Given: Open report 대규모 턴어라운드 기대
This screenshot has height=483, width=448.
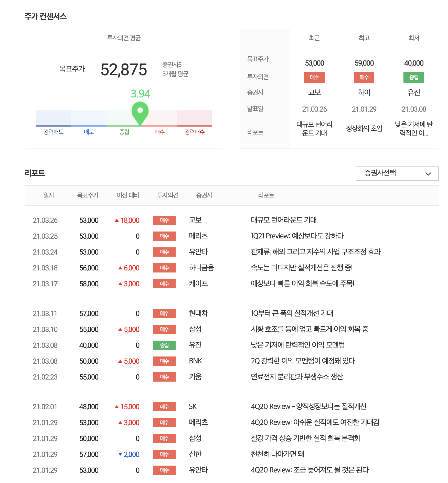Looking at the screenshot, I should tap(284, 220).
